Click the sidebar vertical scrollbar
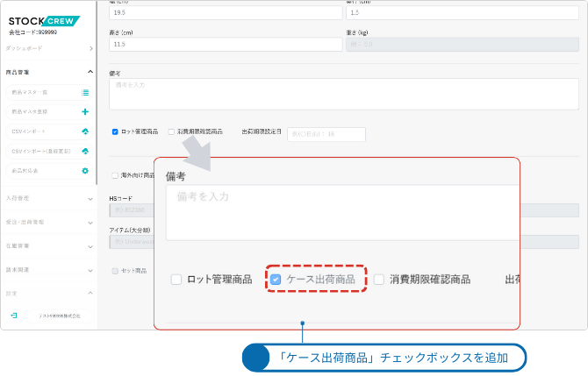Screen dimensions: 588x376 point(97,93)
